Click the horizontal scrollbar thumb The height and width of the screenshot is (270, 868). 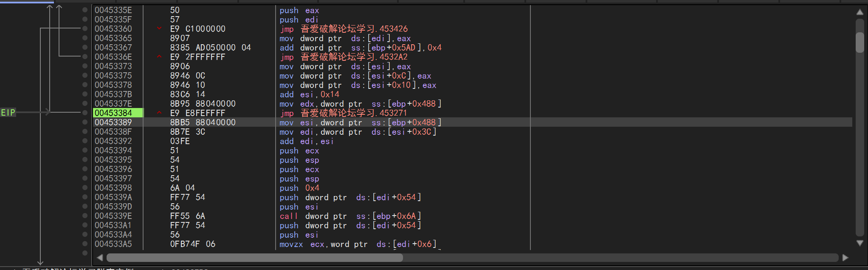tap(255, 258)
